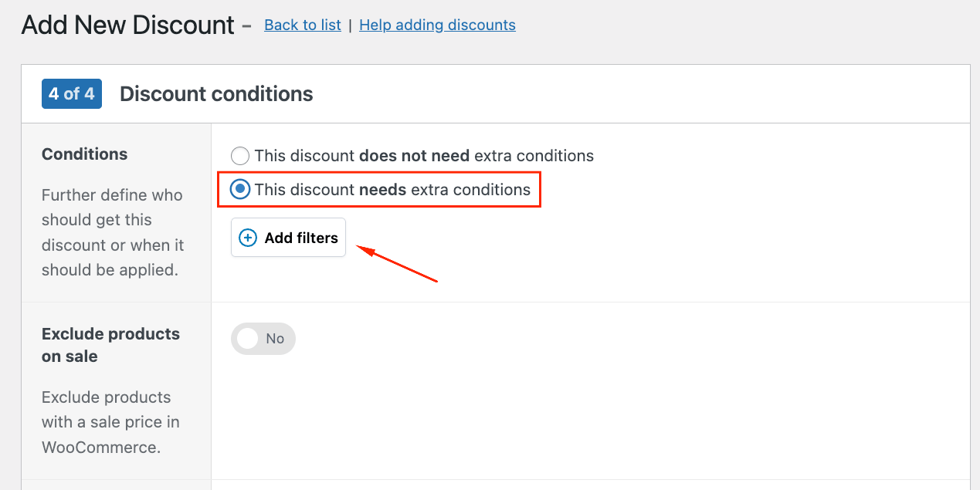Click the Conditions sidebar label

click(84, 154)
